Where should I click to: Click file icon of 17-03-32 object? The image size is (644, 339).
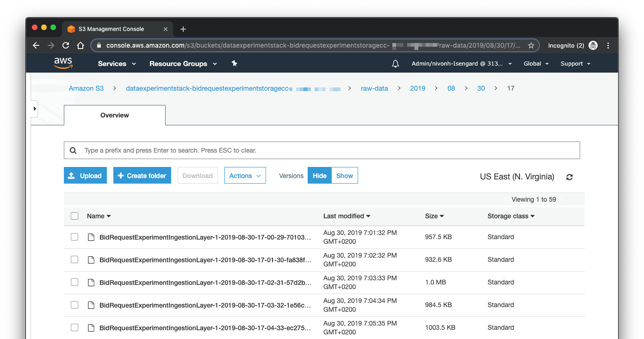[x=91, y=305]
